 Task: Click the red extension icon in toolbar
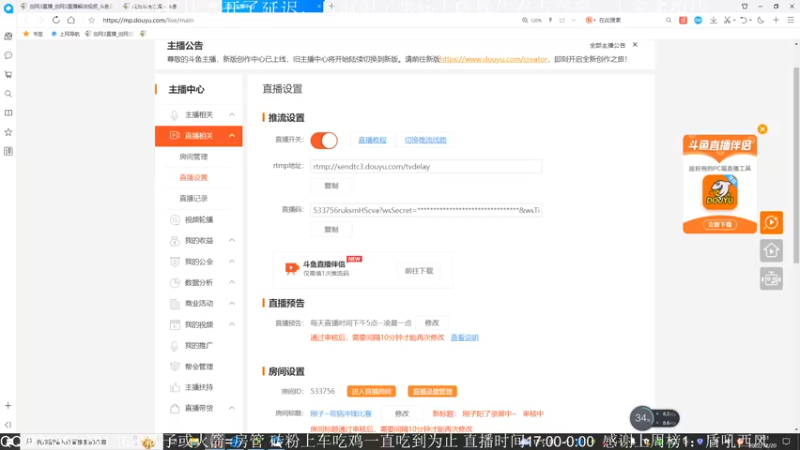(683, 20)
